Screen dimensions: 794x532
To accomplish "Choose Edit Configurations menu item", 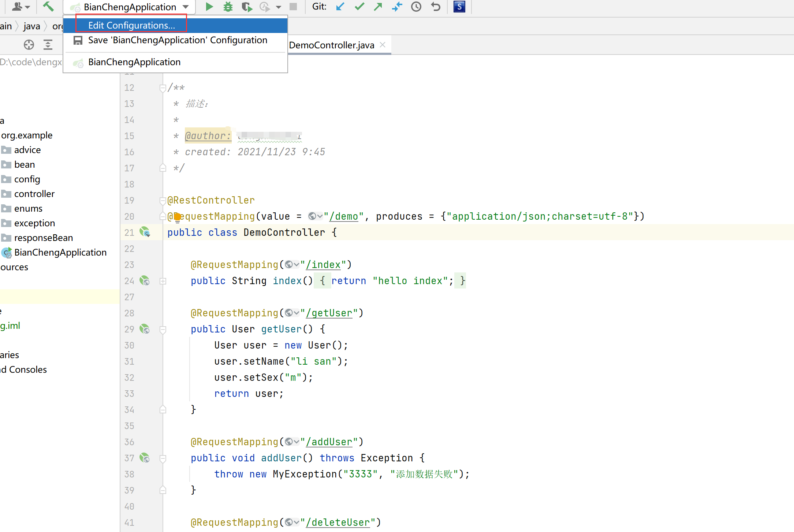I will coord(131,25).
